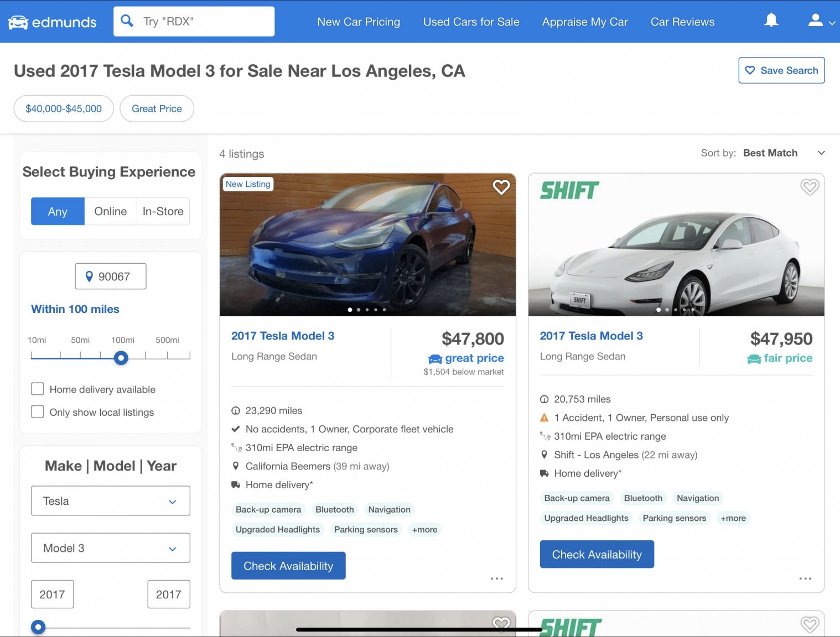
Task: Expand the account menu chevron
Action: tap(832, 23)
